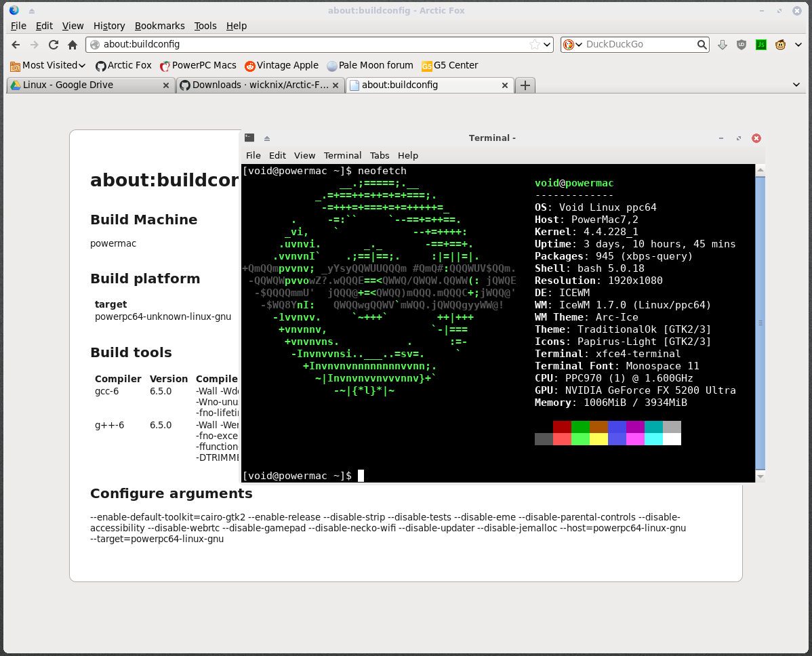Image resolution: width=812 pixels, height=656 pixels.
Task: Reload the about:buildconfig page
Action: [54, 45]
